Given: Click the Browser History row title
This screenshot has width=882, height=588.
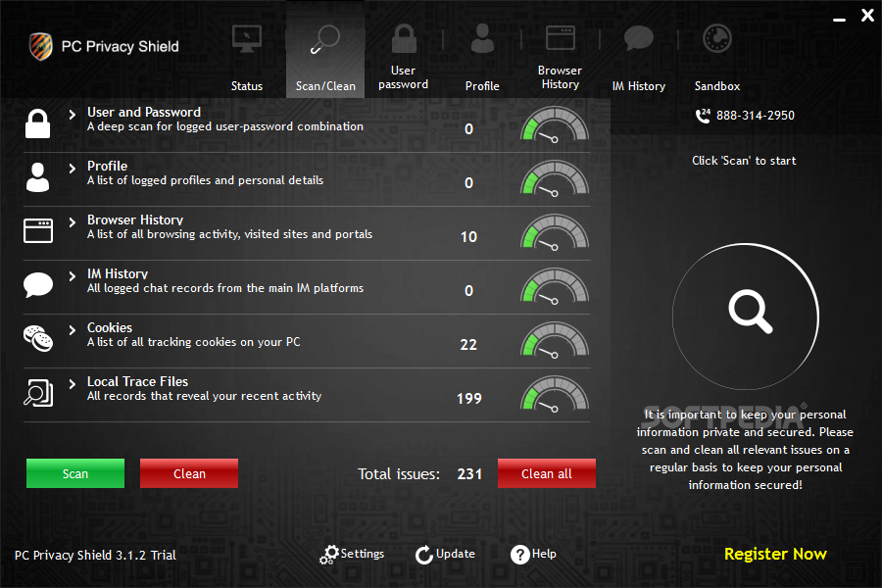Looking at the screenshot, I should (135, 220).
